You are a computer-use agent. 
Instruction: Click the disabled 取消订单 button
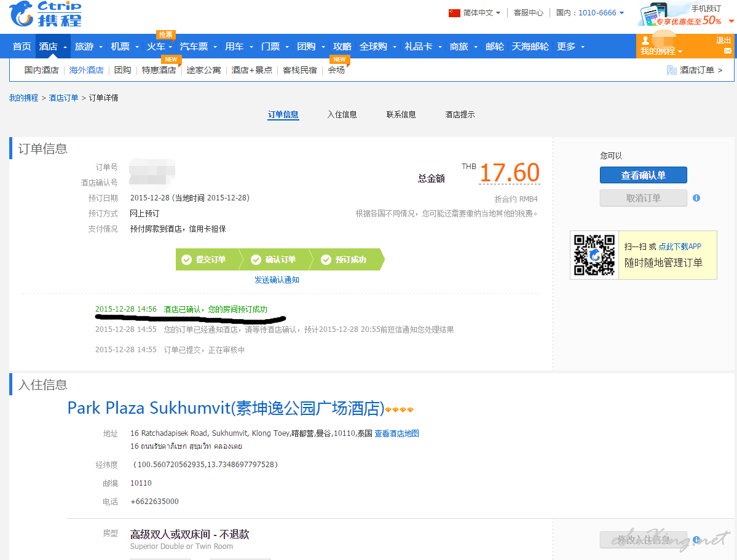[643, 198]
